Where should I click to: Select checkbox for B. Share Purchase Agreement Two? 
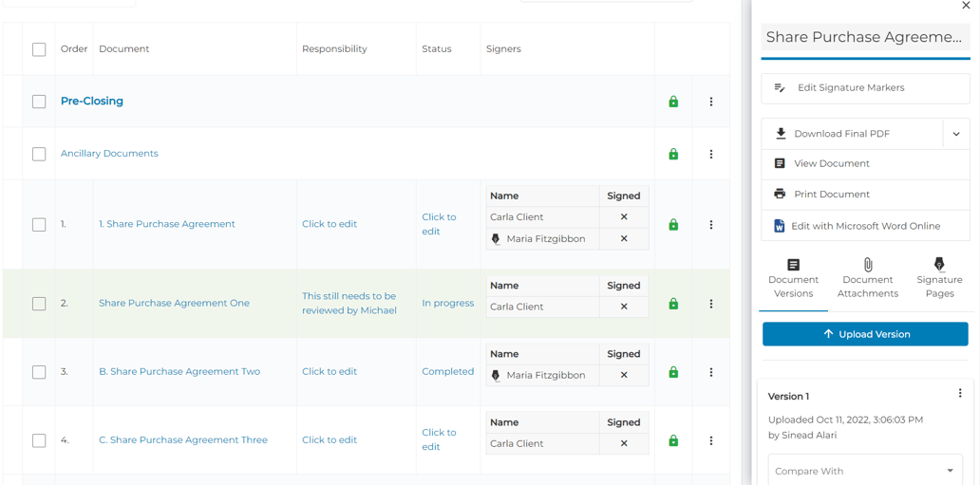[39, 372]
